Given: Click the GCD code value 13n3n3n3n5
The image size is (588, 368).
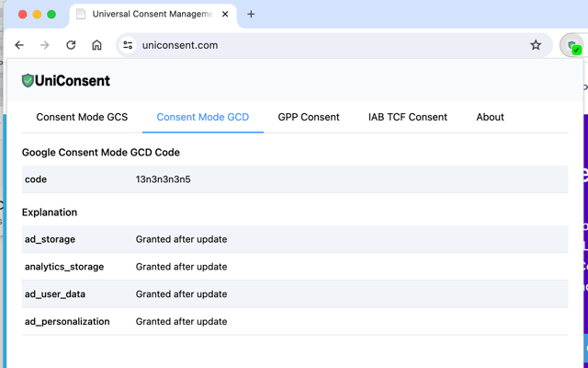Looking at the screenshot, I should pyautogui.click(x=164, y=179).
